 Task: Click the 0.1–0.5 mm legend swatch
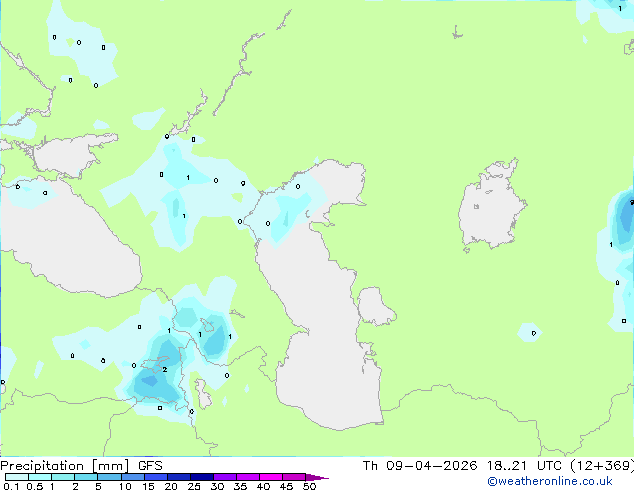point(17,477)
